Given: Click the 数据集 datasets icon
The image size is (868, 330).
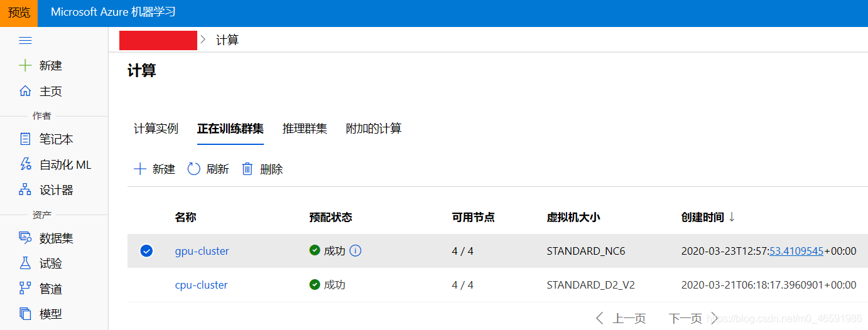Looking at the screenshot, I should 25,238.
